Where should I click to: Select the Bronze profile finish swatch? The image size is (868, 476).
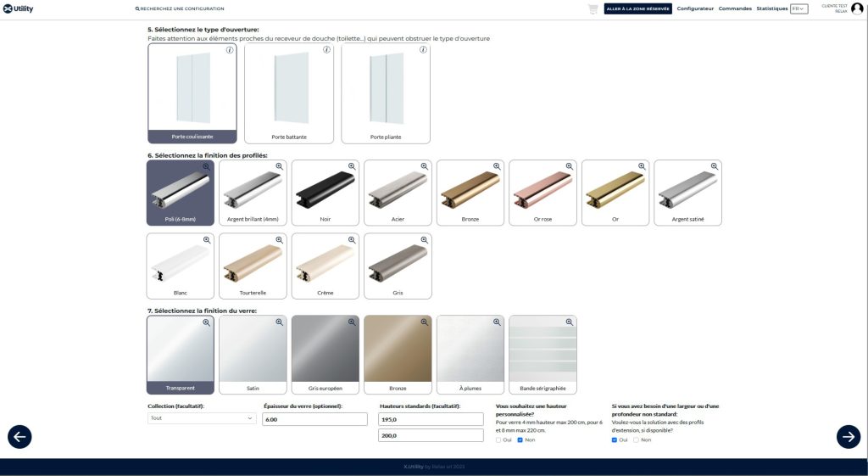click(470, 193)
